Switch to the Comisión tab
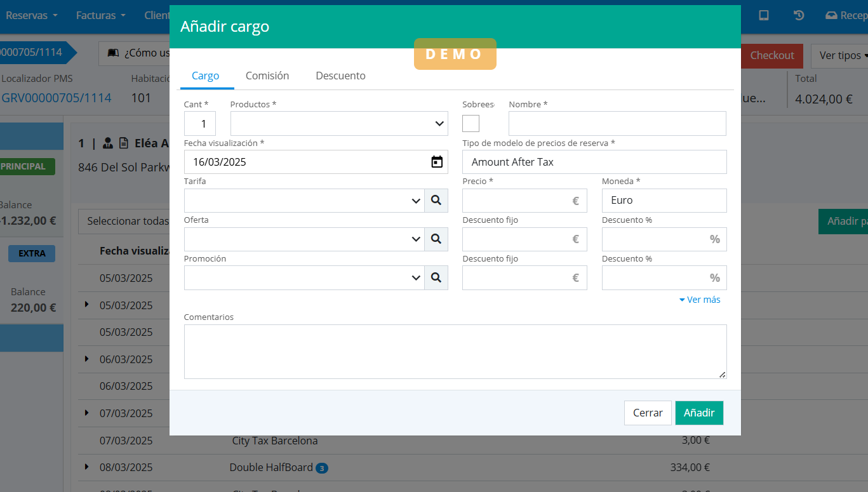Image resolution: width=868 pixels, height=492 pixels. point(267,76)
